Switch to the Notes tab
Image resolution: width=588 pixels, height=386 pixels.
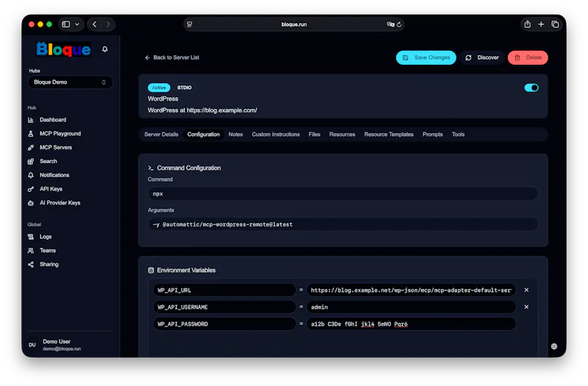[x=235, y=135]
